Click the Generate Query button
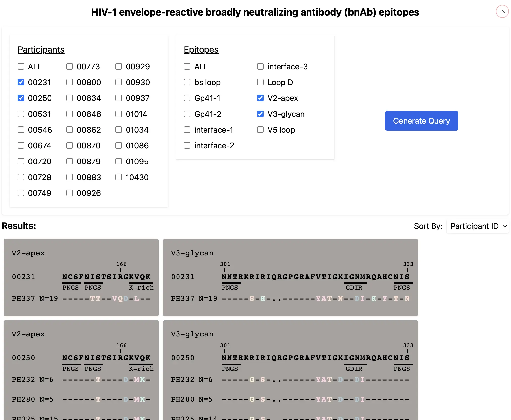The width and height of the screenshot is (511, 420). 421,121
